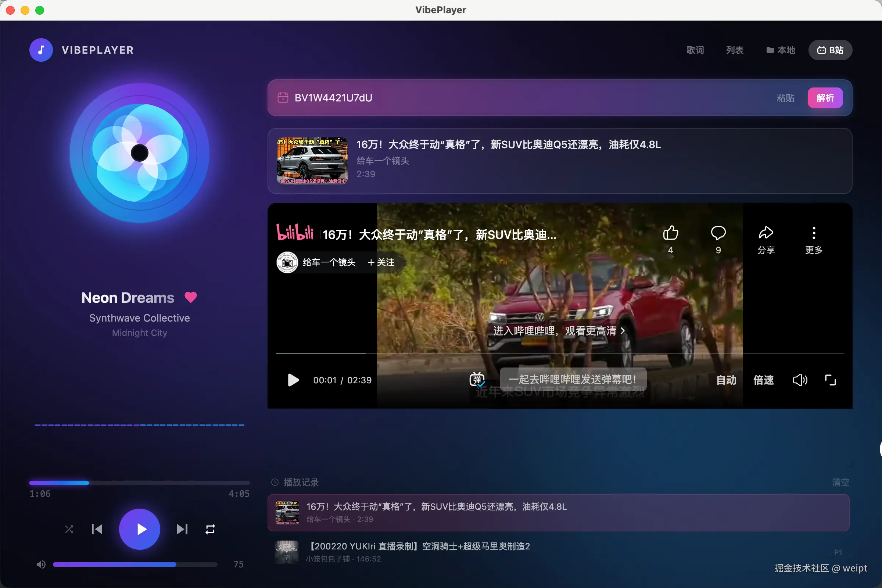The width and height of the screenshot is (882, 588).
Task: Switch to the 歌词 tab
Action: pyautogui.click(x=695, y=50)
